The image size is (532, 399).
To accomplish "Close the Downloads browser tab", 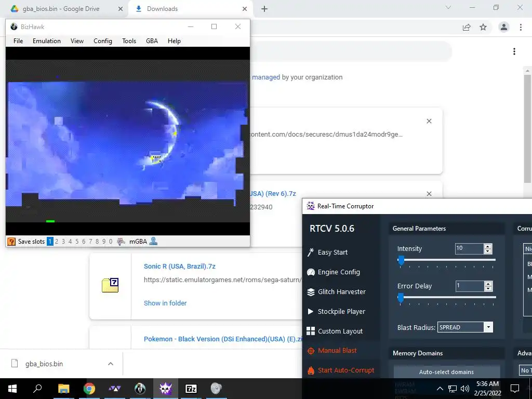I will click(x=245, y=9).
